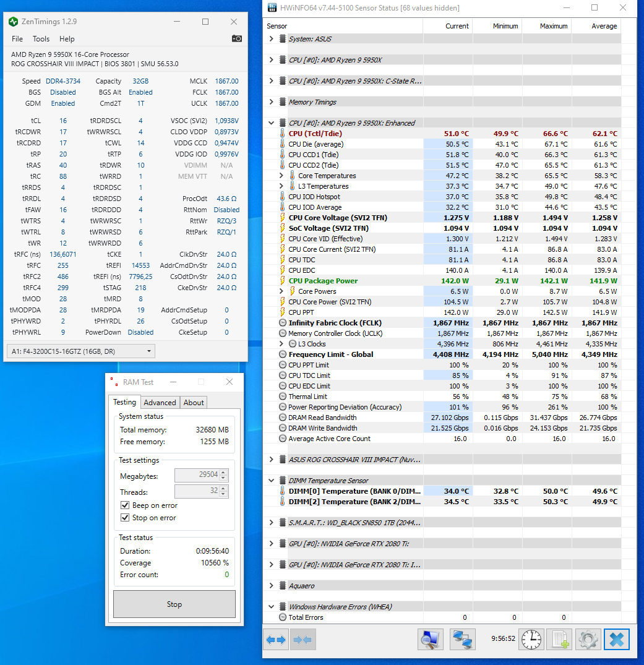Image resolution: width=644 pixels, height=665 pixels.
Task: Open HWiNFO sensor monitor magnifier icon
Action: [430, 639]
